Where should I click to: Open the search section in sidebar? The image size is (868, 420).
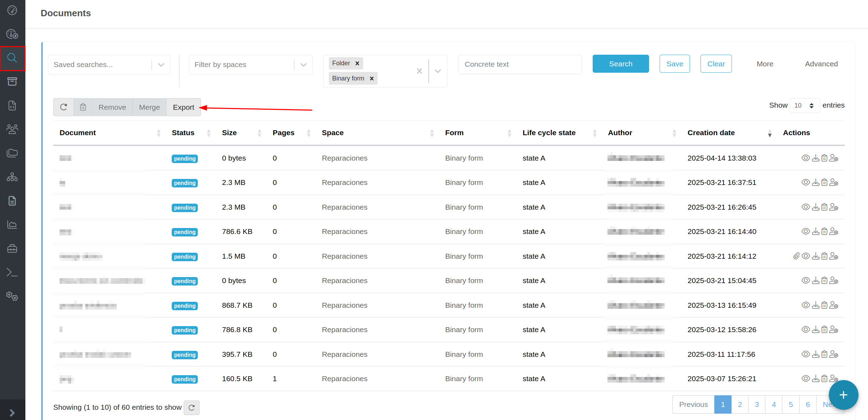pos(12,58)
